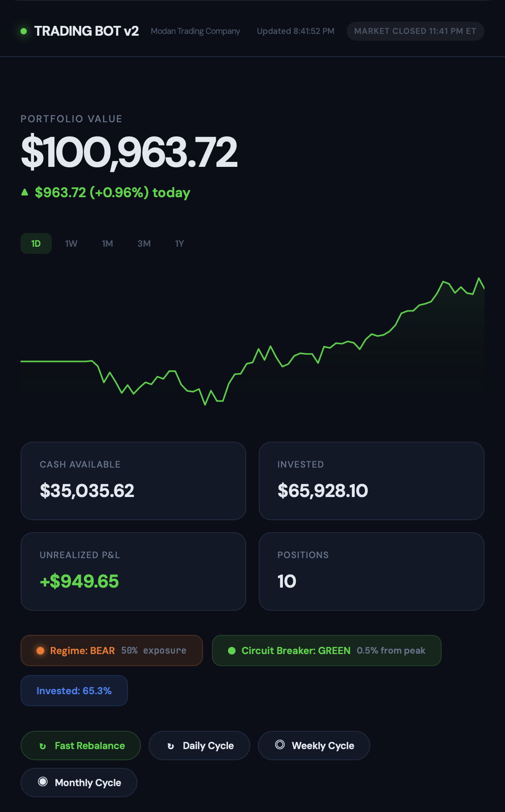Click the Invested: 65.3% chip
This screenshot has width=505, height=812.
coord(74,690)
